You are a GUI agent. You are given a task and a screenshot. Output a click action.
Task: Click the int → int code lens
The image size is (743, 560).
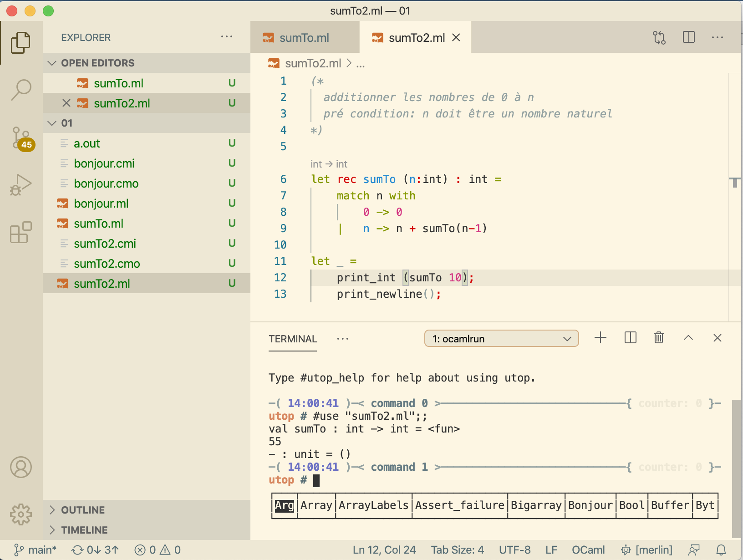(x=329, y=164)
